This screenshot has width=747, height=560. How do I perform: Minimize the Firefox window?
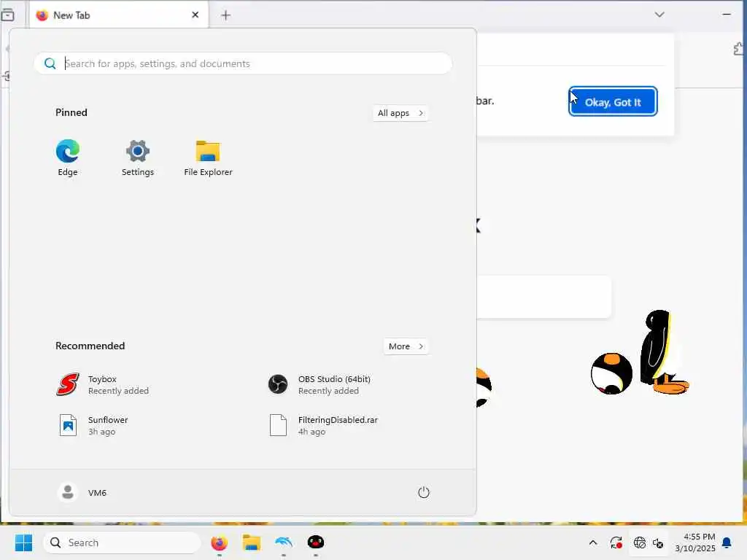pyautogui.click(x=727, y=15)
